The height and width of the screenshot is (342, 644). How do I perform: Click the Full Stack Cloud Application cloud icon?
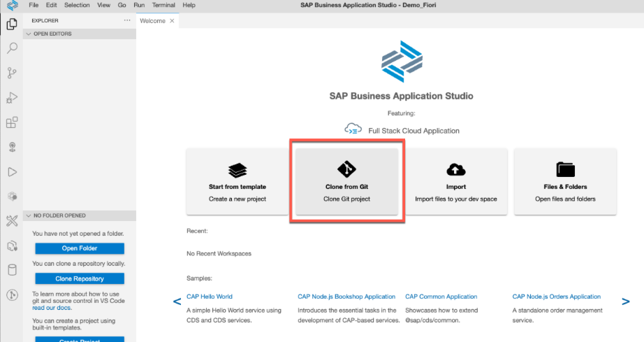[353, 129]
